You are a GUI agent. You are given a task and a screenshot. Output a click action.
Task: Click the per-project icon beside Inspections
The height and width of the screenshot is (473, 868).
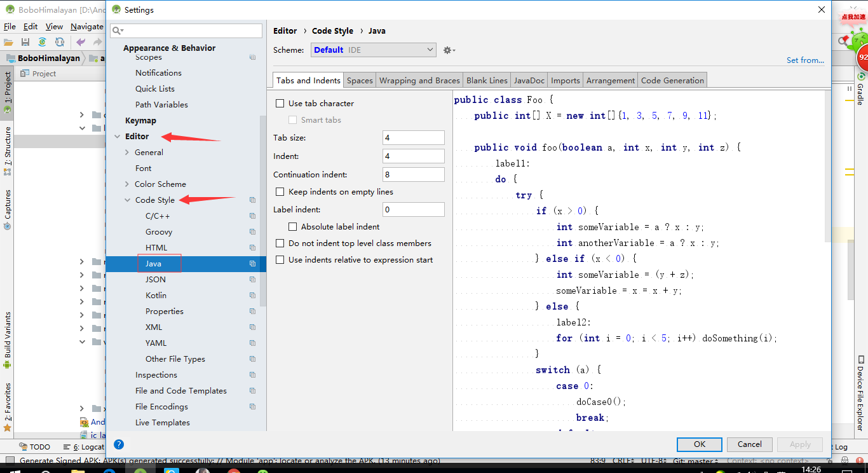[252, 375]
